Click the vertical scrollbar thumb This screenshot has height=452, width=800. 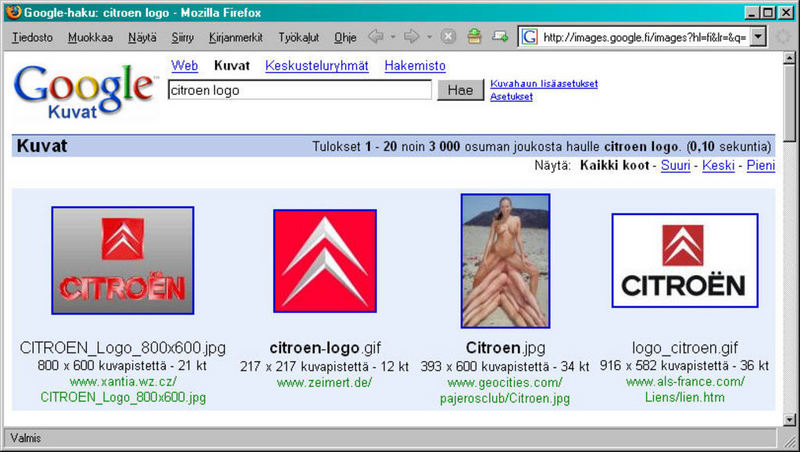tap(790, 103)
